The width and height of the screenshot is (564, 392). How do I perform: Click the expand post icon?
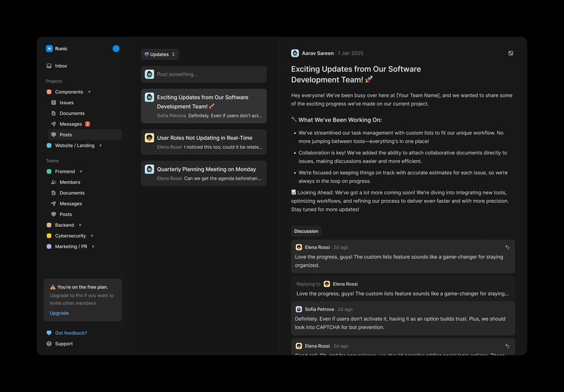pyautogui.click(x=510, y=53)
